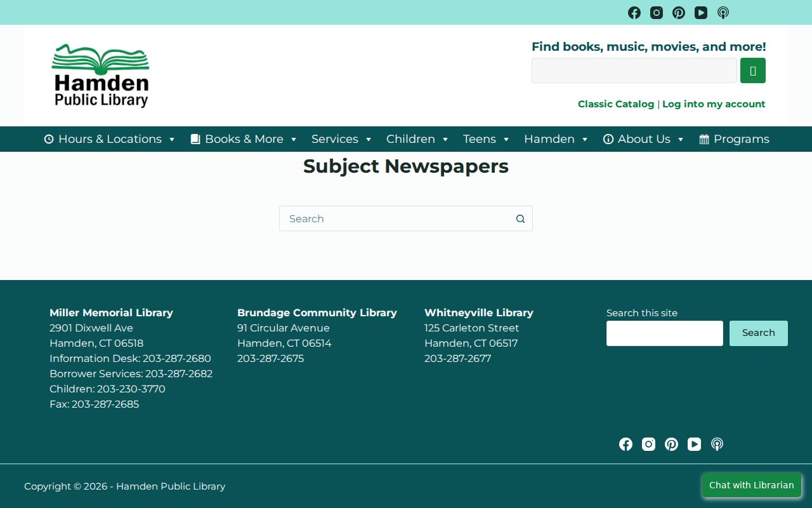The height and width of the screenshot is (508, 812).
Task: Click YouTube icon in footer
Action: point(695,444)
